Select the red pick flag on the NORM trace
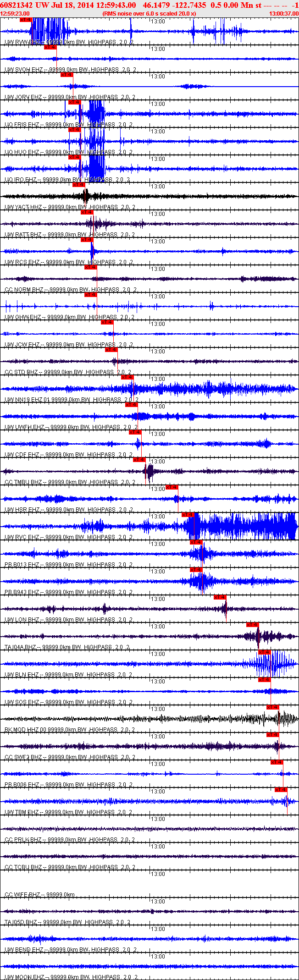The height and width of the screenshot is (980, 299). [x=91, y=267]
